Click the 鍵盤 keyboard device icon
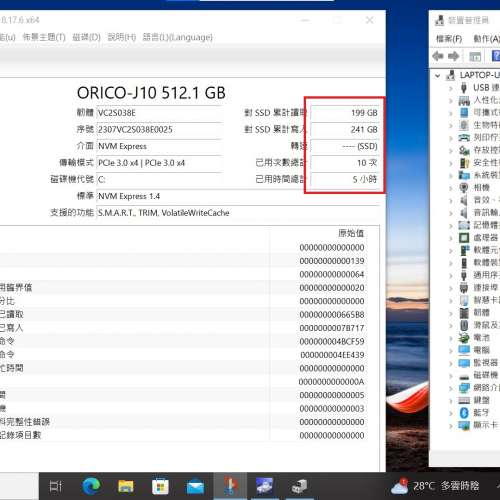The height and width of the screenshot is (500, 500). click(x=464, y=401)
